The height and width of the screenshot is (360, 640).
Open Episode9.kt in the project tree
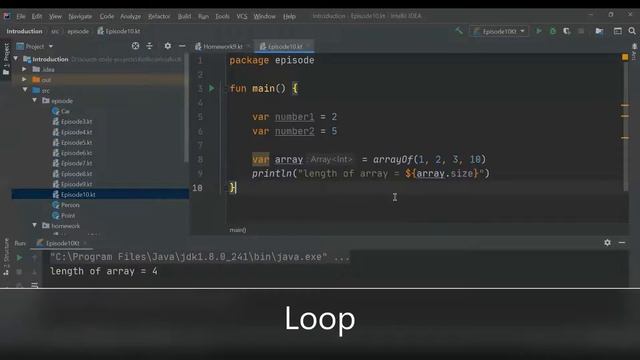pyautogui.click(x=72, y=184)
